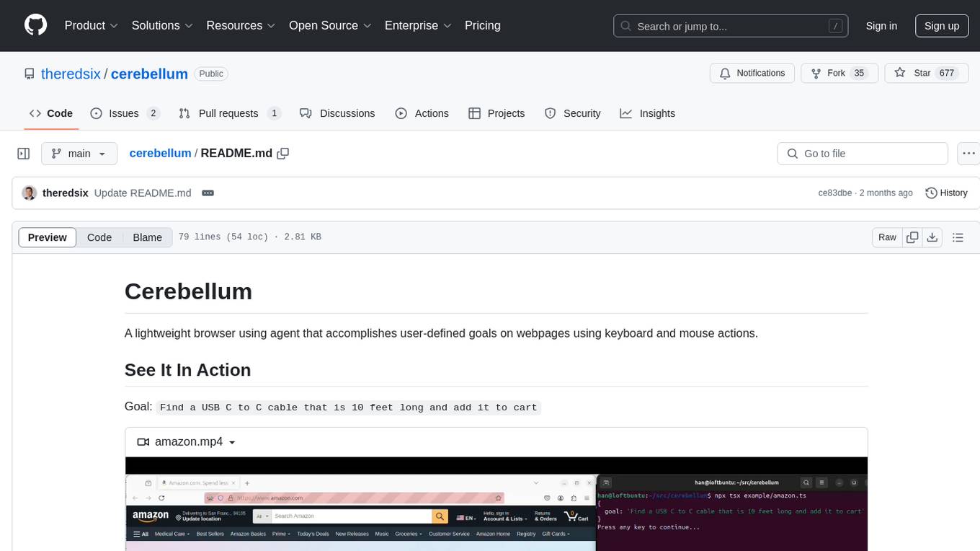Click the Sign up button

point(942,26)
